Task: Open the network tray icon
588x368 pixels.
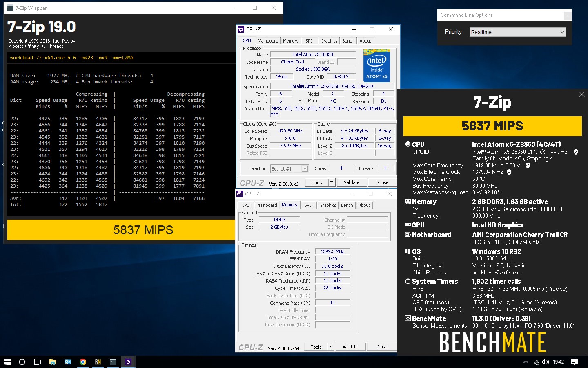Action: tap(536, 362)
